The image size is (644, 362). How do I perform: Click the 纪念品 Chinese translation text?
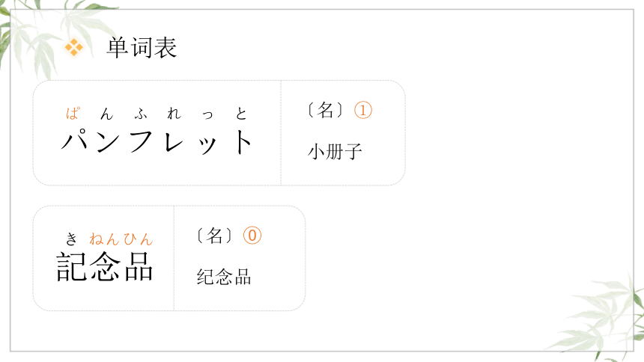224,277
